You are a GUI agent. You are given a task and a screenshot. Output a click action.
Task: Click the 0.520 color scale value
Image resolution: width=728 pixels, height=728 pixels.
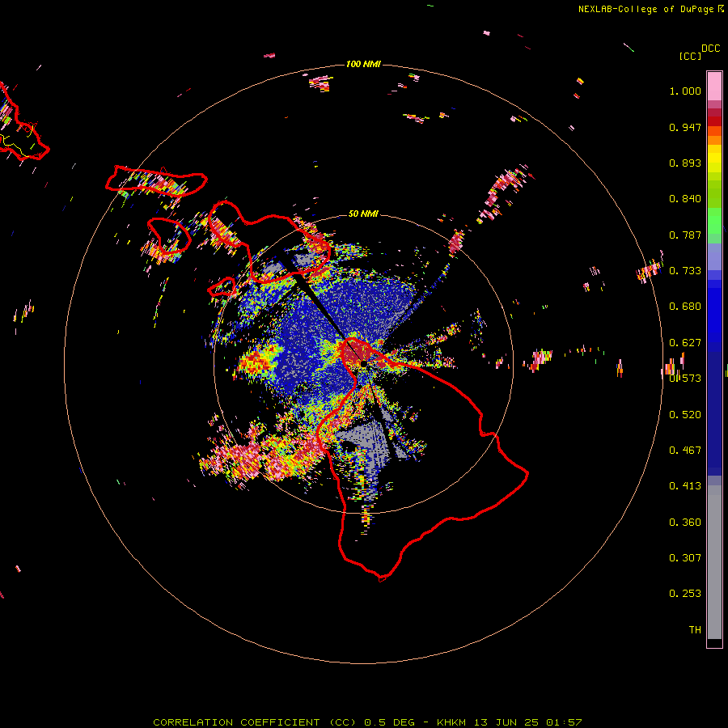[x=685, y=415]
